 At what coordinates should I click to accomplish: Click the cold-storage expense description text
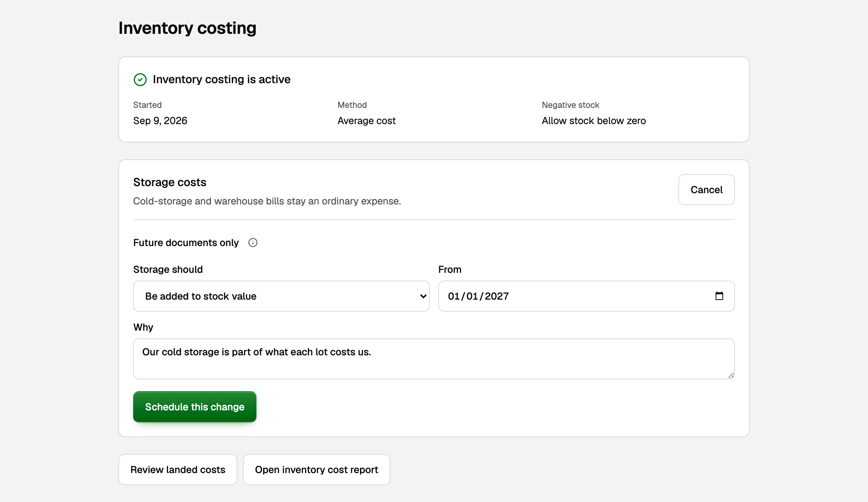tap(267, 201)
